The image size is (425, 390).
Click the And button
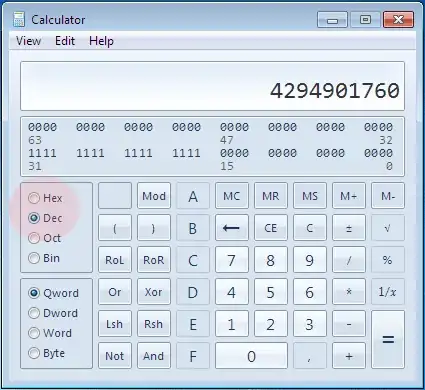coord(154,356)
